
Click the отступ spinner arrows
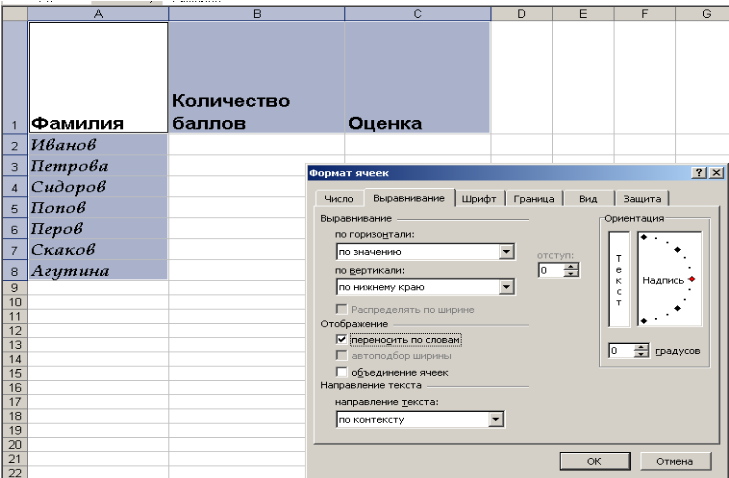(571, 270)
